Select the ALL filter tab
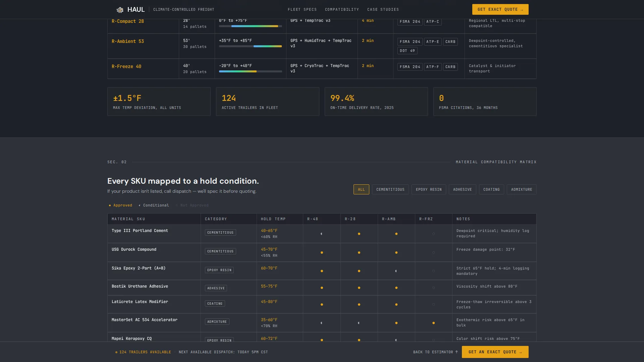The height and width of the screenshot is (362, 644). click(x=361, y=189)
